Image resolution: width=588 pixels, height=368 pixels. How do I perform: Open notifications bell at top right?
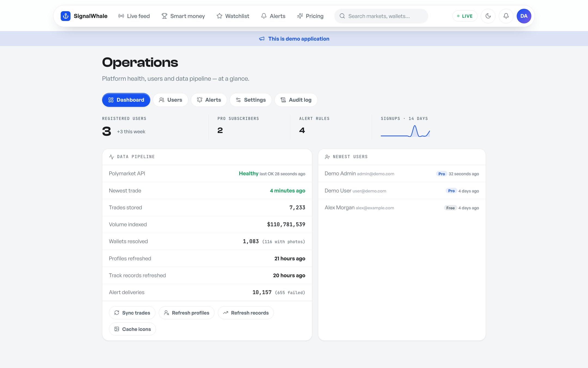[506, 16]
